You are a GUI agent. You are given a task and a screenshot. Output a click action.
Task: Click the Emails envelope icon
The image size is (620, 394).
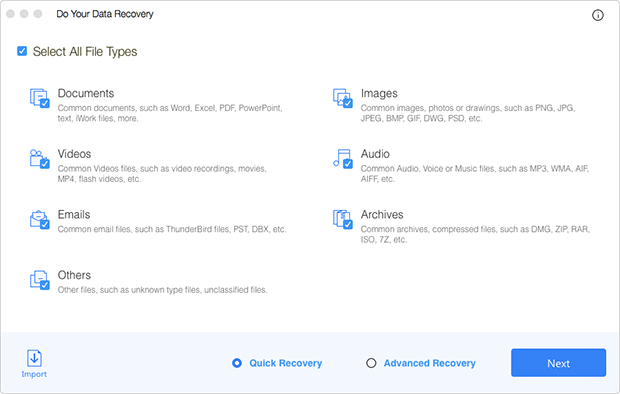pyautogui.click(x=40, y=219)
